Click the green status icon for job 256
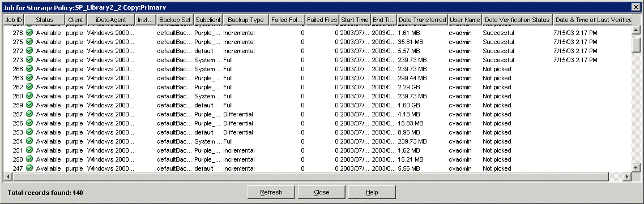 pos(29,123)
